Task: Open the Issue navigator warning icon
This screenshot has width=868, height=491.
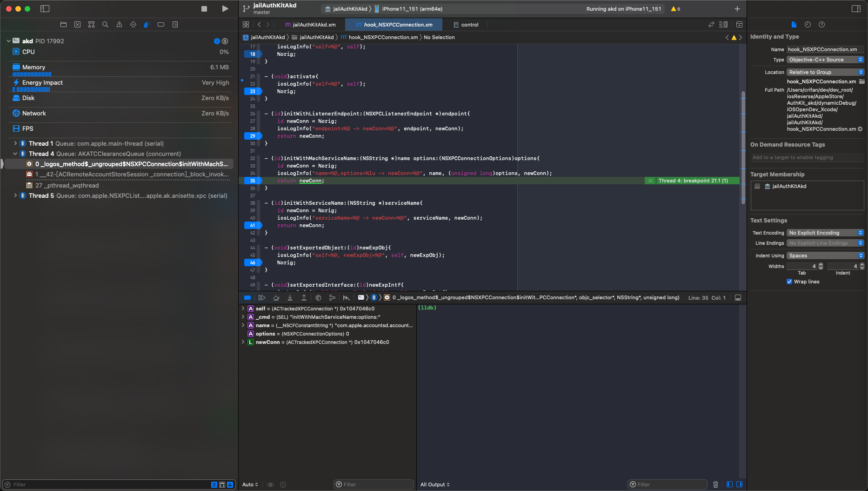Action: tap(119, 25)
